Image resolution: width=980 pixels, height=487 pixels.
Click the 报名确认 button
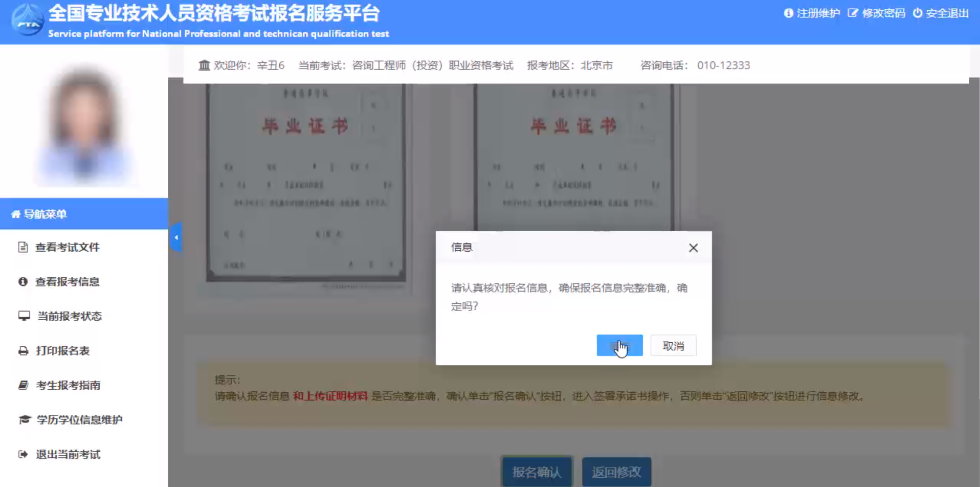click(537, 472)
